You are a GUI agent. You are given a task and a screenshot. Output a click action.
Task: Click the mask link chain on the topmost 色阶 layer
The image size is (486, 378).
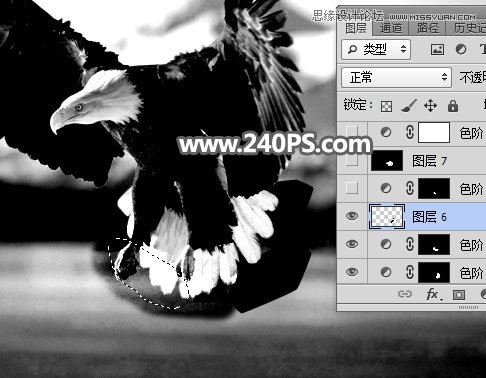click(410, 132)
